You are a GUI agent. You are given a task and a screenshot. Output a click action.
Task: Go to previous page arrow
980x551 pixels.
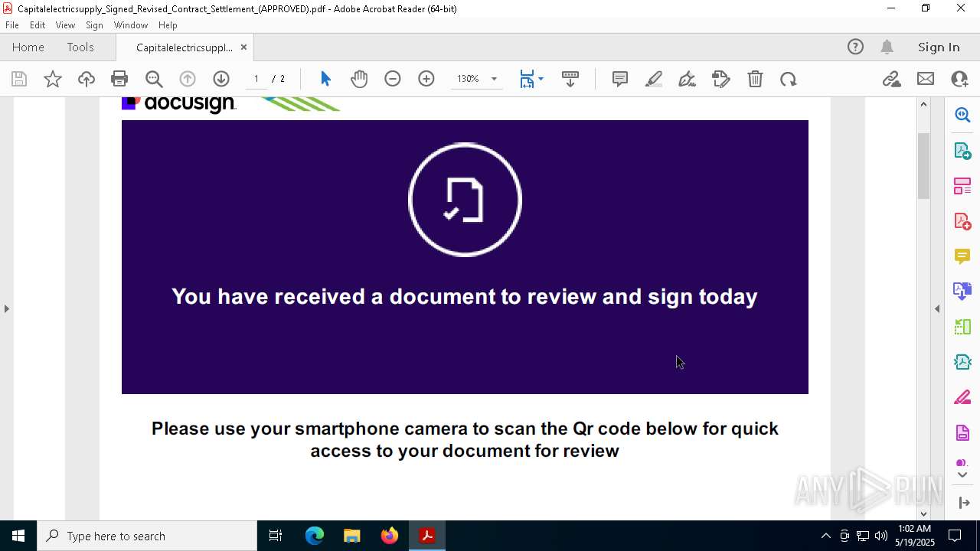pyautogui.click(x=188, y=79)
